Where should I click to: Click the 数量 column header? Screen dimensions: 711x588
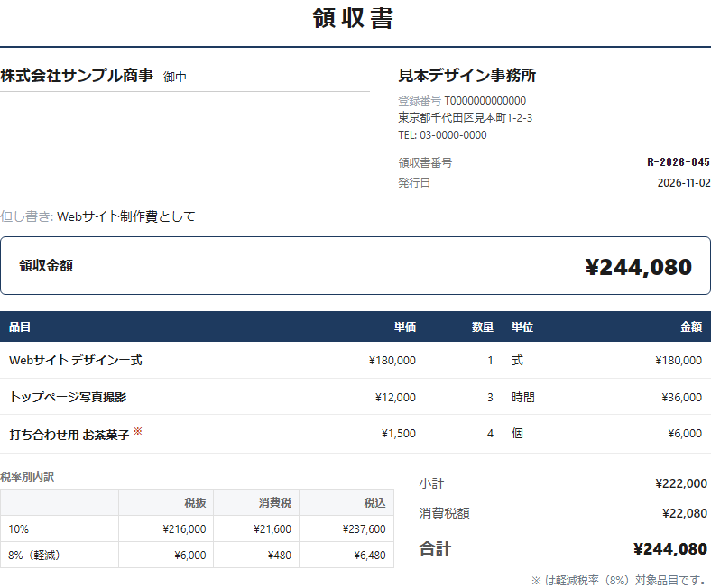tap(483, 326)
